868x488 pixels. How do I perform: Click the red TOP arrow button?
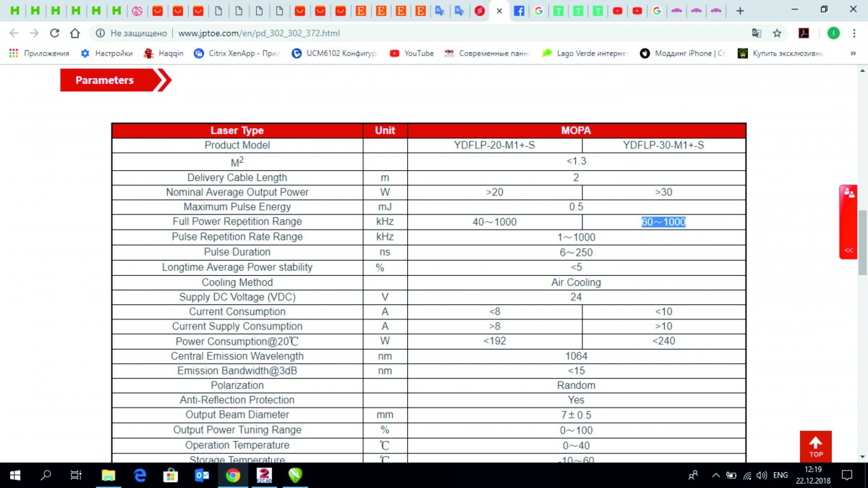815,446
